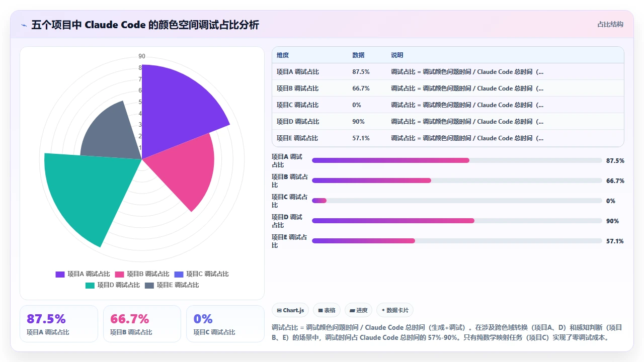
Task: Toggle the 项目B 调试占比 legend swatch
Action: 119,274
